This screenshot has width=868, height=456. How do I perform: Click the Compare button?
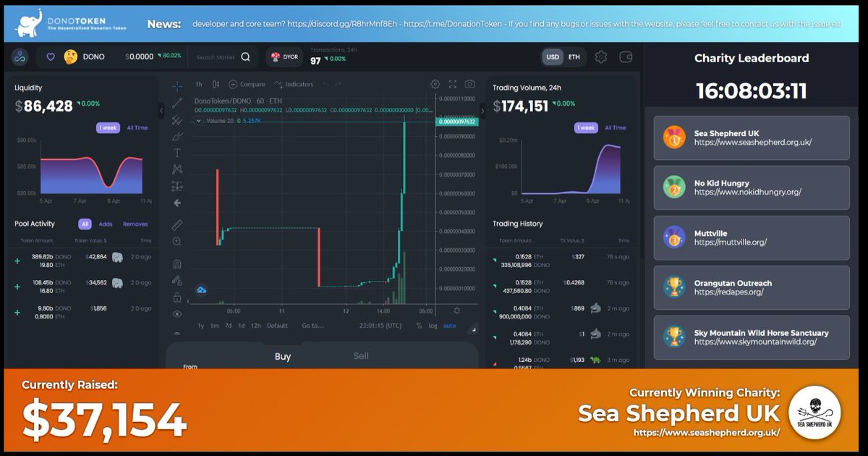[247, 84]
